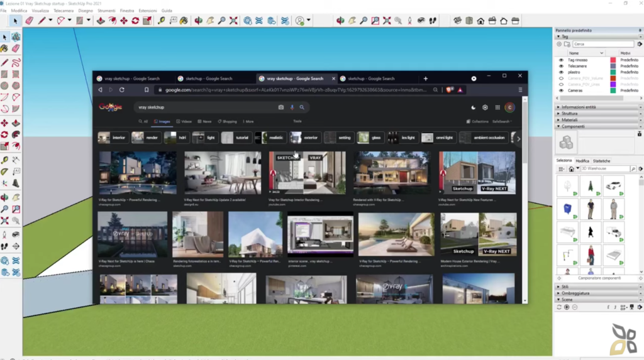Open a new browser tab
Screen dimensions: 644x360
click(x=426, y=79)
